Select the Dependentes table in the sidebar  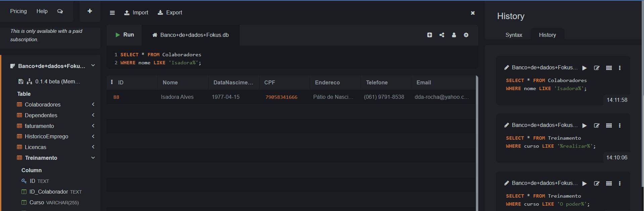(41, 115)
